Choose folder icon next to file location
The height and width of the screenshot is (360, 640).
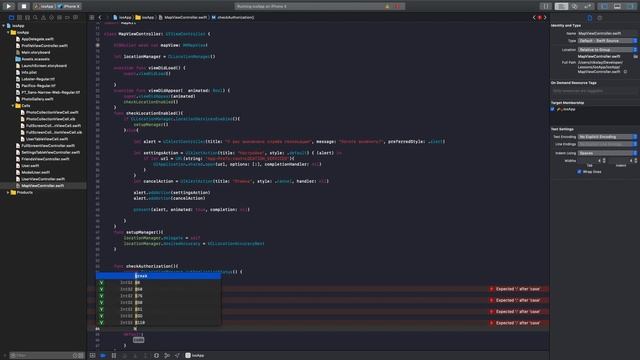pyautogui.click(x=636, y=56)
